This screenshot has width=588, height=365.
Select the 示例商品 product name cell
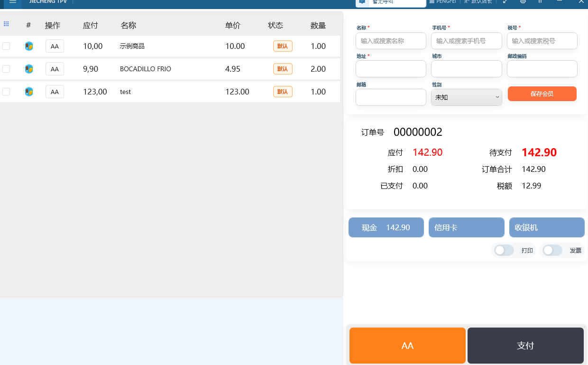pos(132,46)
